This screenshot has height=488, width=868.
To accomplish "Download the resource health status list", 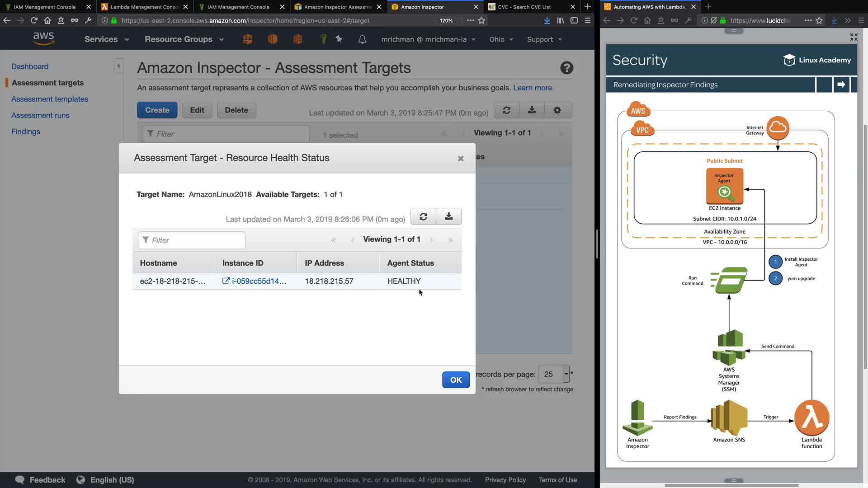I will point(448,217).
